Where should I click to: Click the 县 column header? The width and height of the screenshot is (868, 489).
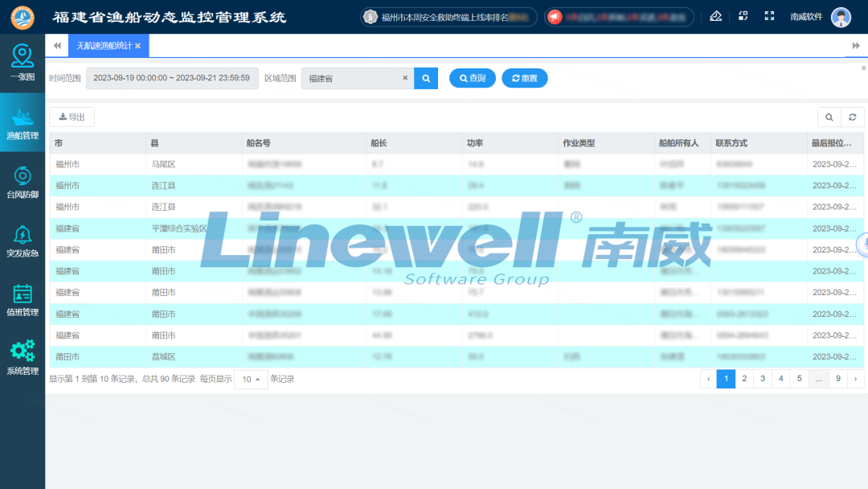tap(194, 143)
